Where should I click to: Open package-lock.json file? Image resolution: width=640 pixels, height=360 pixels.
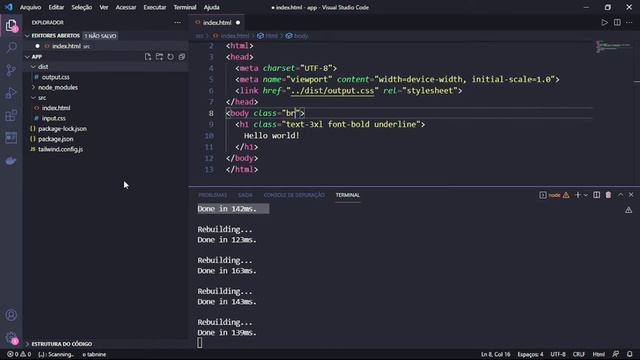tap(62, 129)
